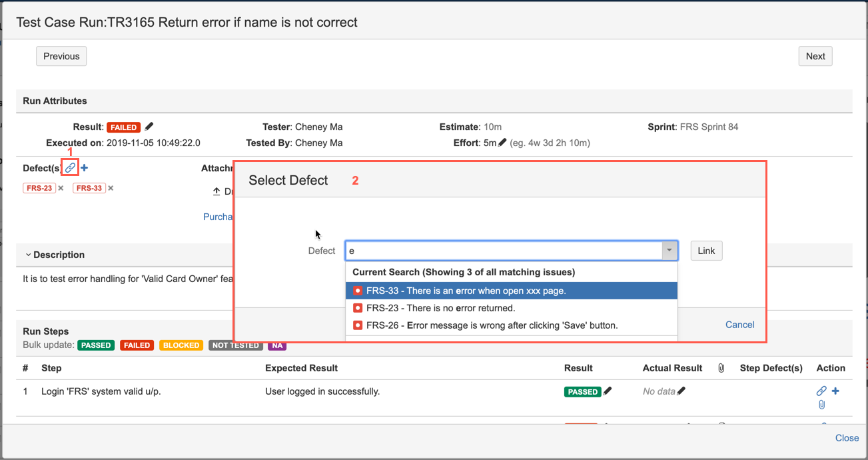This screenshot has height=460, width=868.
Task: Bulk update all steps to BLOCKED
Action: pos(181,345)
